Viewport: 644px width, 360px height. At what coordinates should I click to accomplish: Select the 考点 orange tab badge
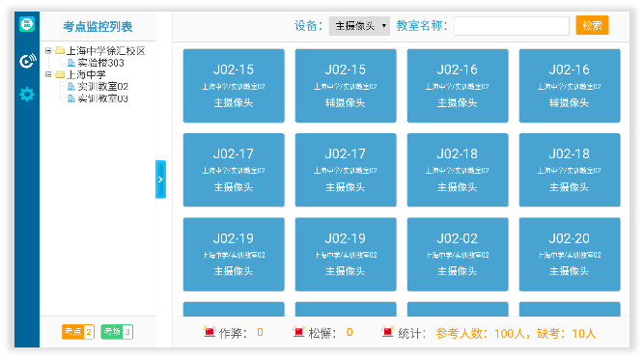pos(78,332)
